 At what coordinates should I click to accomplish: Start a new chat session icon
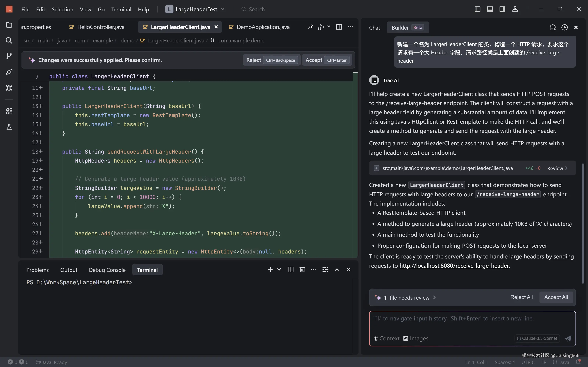(x=553, y=27)
